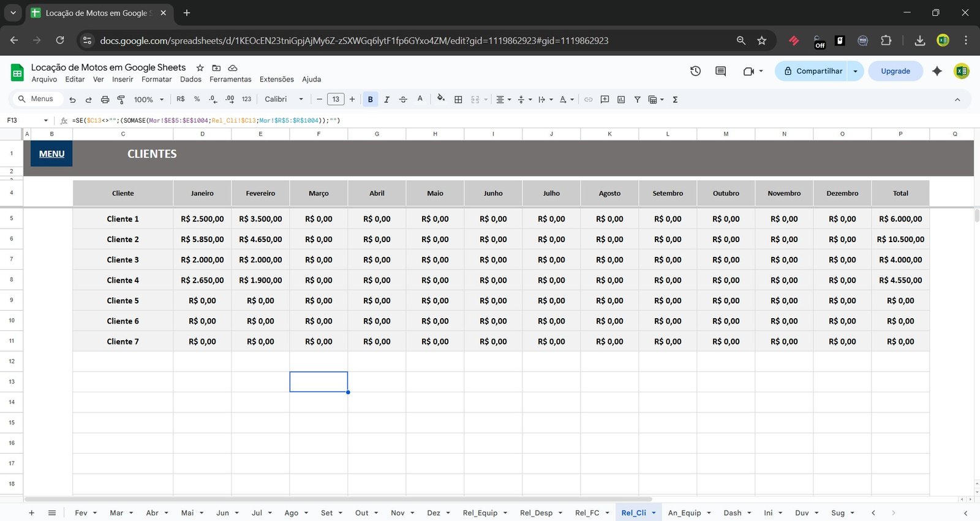
Task: Toggle bold formatting
Action: pyautogui.click(x=370, y=99)
